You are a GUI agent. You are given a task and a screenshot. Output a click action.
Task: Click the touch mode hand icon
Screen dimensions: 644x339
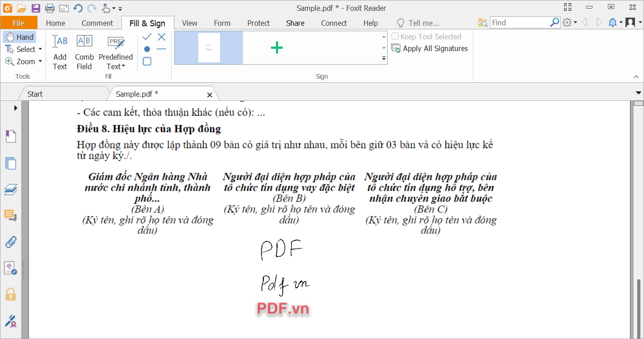click(x=106, y=8)
